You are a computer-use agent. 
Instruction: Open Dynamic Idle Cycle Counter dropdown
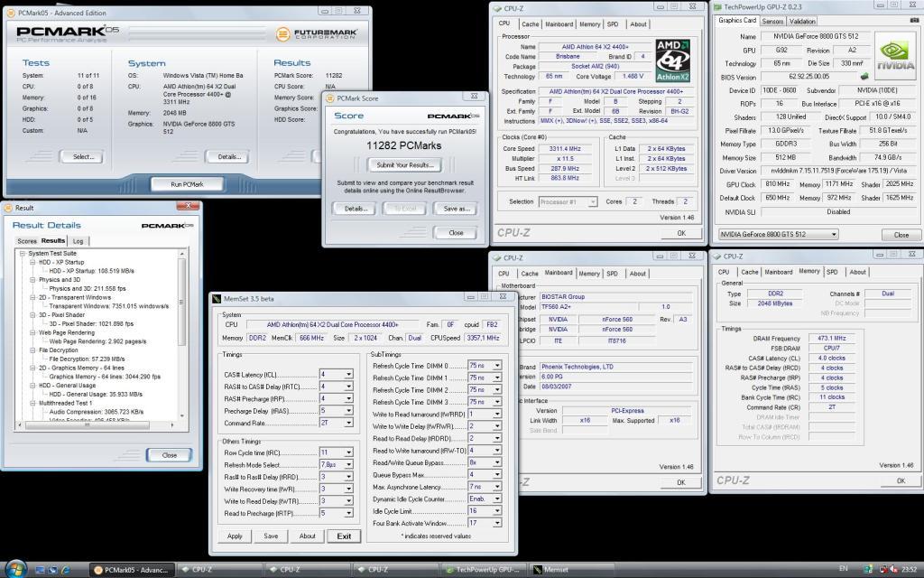[497, 499]
